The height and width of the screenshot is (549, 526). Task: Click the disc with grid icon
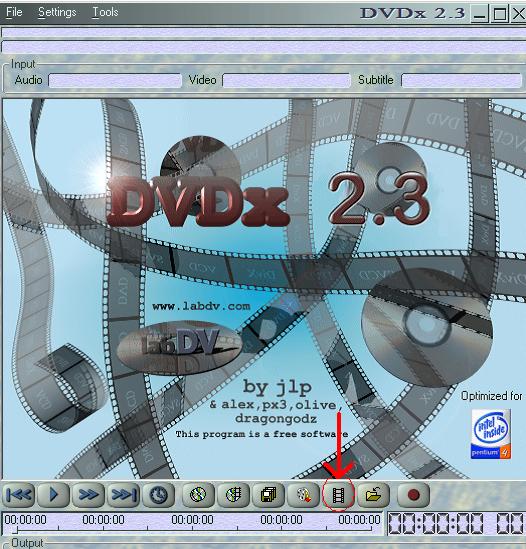pyautogui.click(x=233, y=495)
